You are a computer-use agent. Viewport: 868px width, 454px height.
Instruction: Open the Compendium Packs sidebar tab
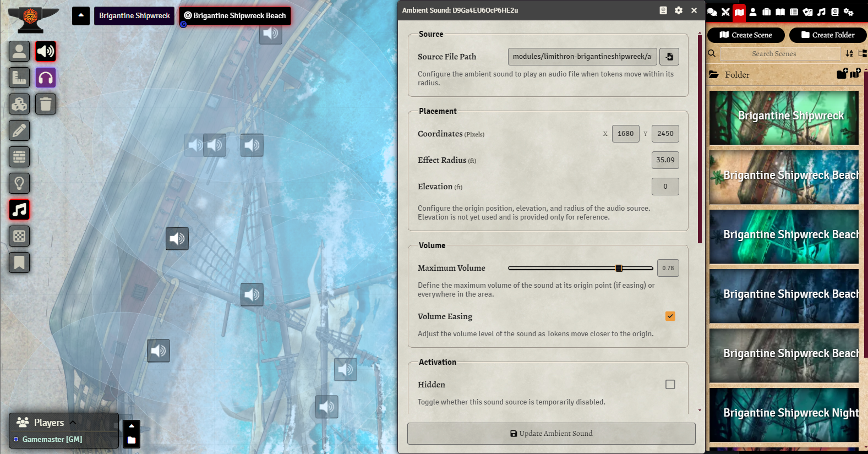(835, 12)
